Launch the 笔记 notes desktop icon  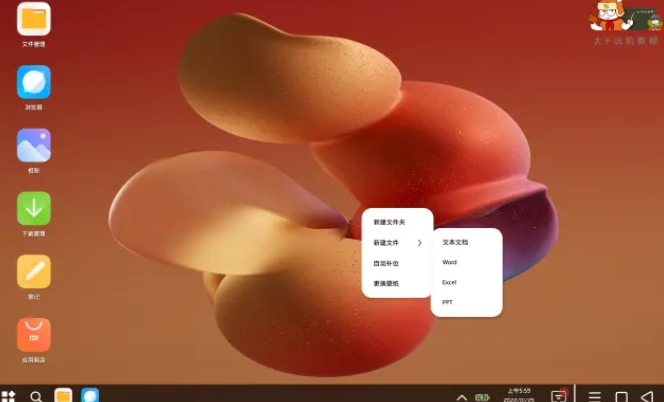tap(34, 271)
